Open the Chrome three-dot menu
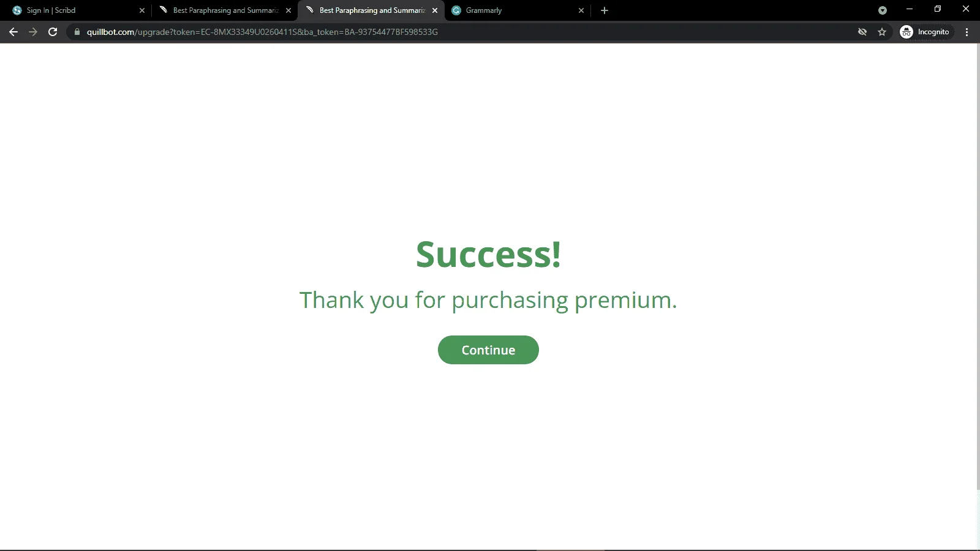The image size is (980, 551). [x=967, y=32]
